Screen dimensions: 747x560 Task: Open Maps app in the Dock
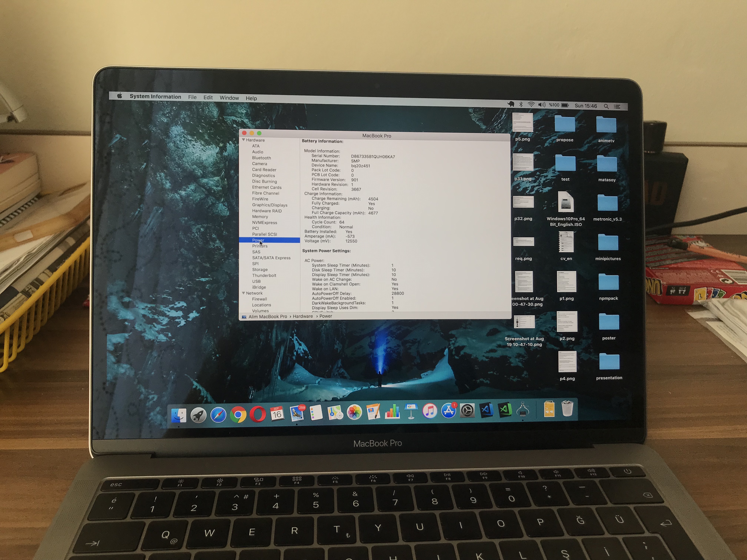coord(335,412)
